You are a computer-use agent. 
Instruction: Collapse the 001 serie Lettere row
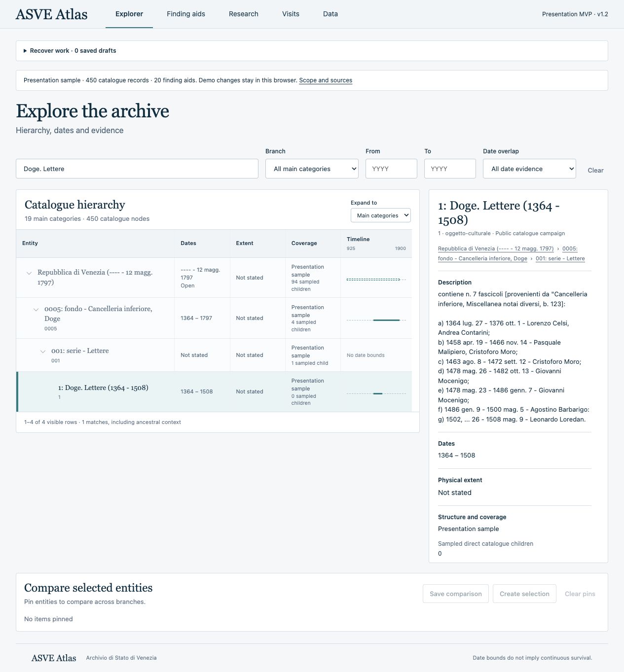(x=43, y=352)
